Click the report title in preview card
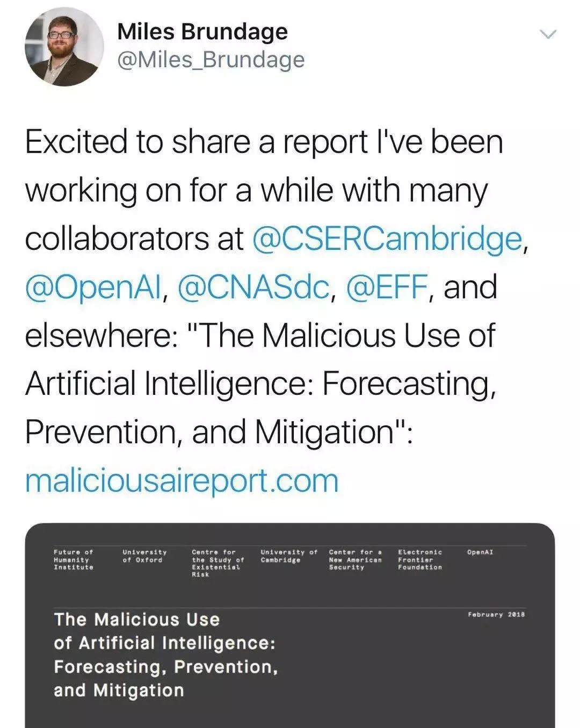 pos(165,654)
